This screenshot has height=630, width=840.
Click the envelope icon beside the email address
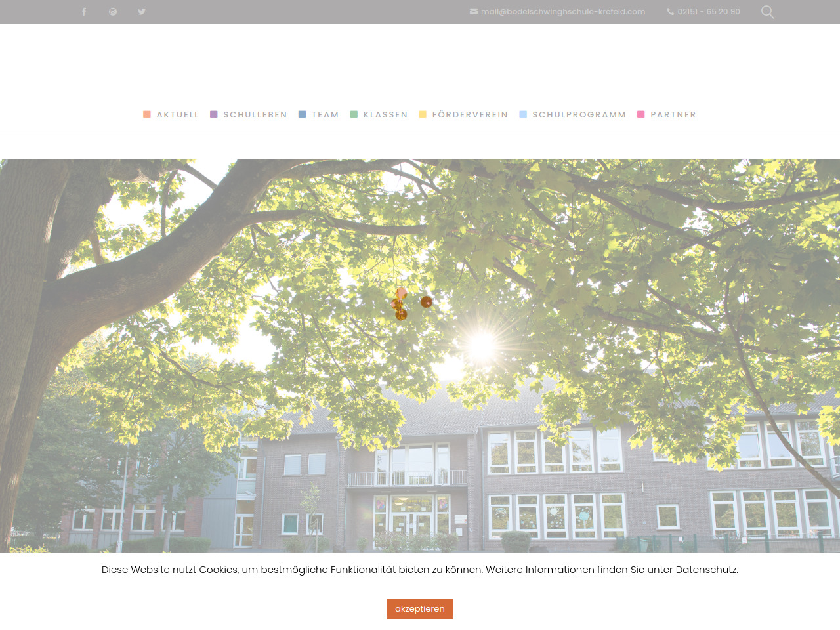[474, 12]
